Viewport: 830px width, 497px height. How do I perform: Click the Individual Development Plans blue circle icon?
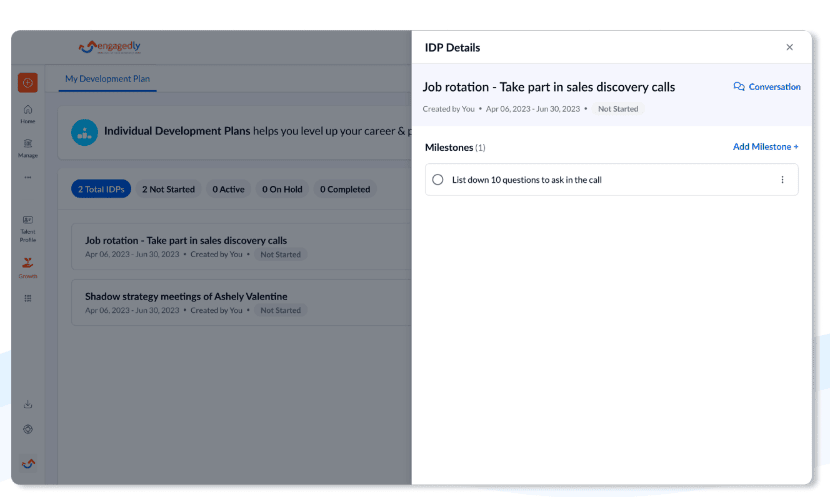coord(84,132)
